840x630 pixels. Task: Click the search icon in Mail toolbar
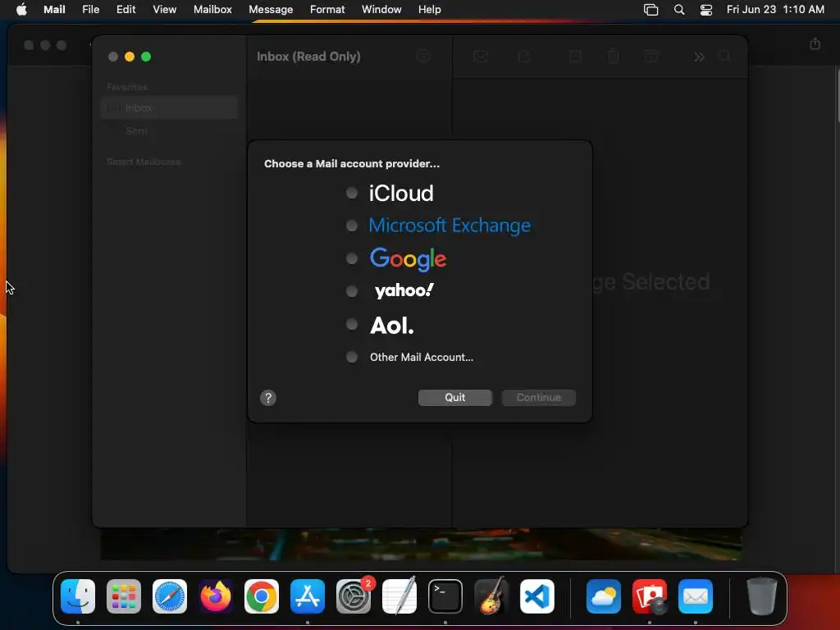[724, 57]
